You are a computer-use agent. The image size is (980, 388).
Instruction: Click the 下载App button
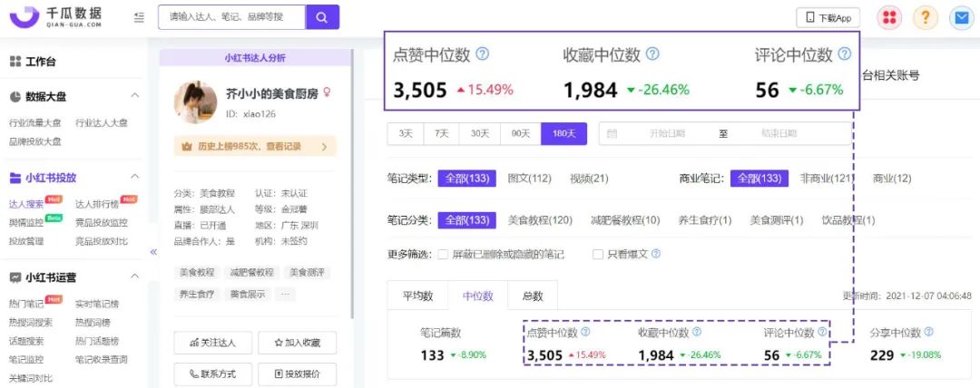828,17
